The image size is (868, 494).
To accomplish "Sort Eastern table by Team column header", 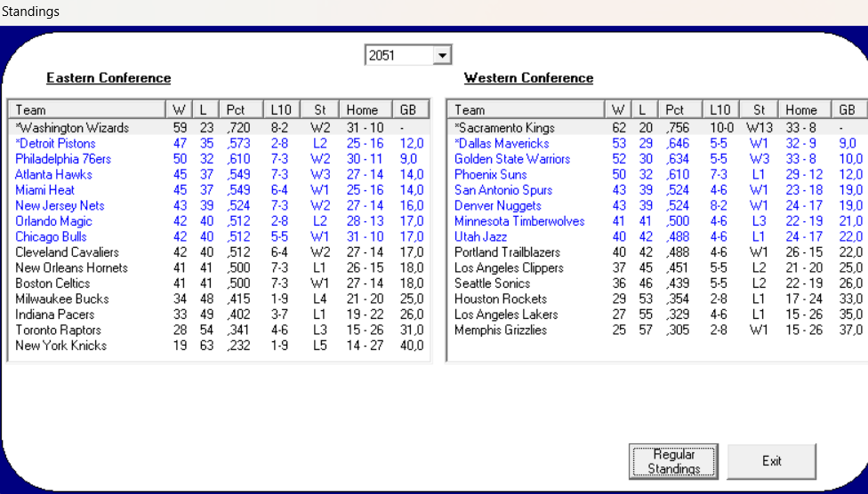I will point(87,109).
